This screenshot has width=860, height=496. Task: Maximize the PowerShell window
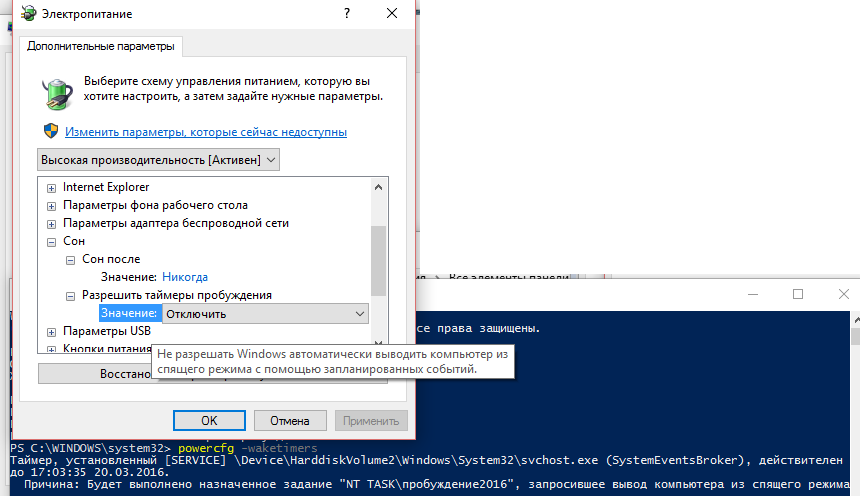798,294
